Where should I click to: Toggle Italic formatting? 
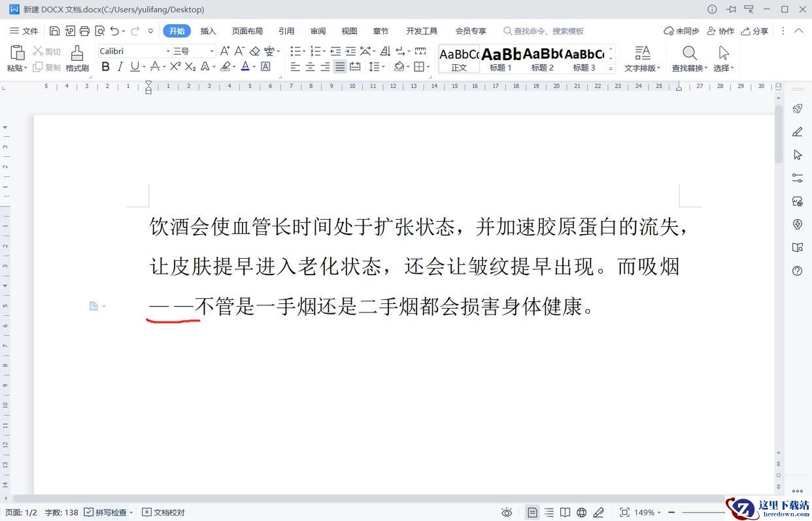click(120, 67)
